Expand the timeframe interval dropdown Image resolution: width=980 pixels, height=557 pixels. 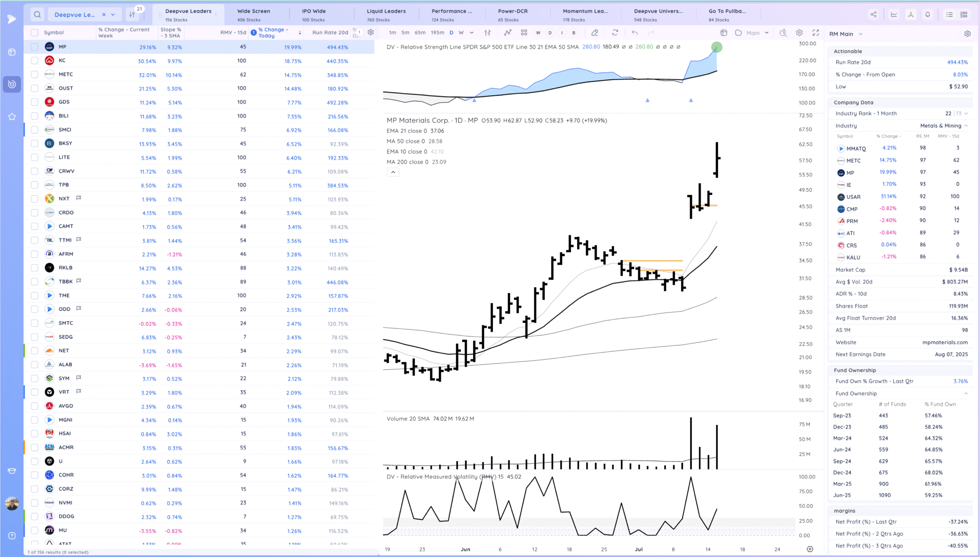tap(472, 33)
